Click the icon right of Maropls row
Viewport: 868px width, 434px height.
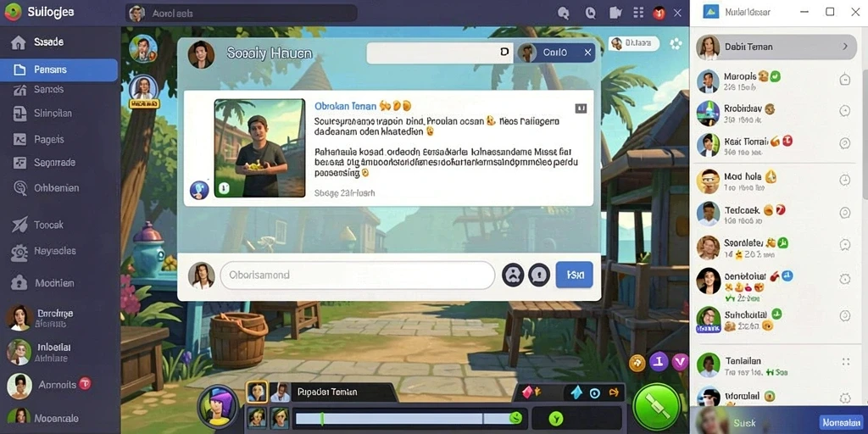(x=845, y=79)
